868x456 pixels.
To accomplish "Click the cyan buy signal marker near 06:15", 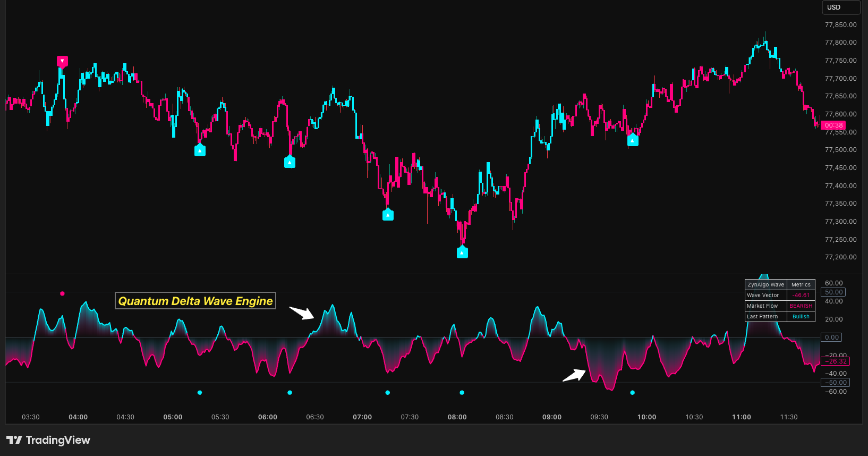I will click(x=290, y=162).
